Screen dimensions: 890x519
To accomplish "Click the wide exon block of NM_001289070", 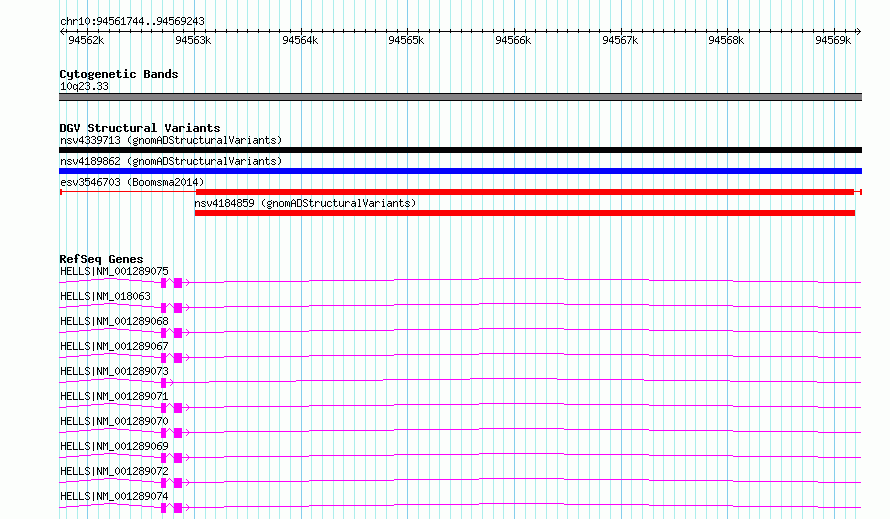I will click(178, 433).
